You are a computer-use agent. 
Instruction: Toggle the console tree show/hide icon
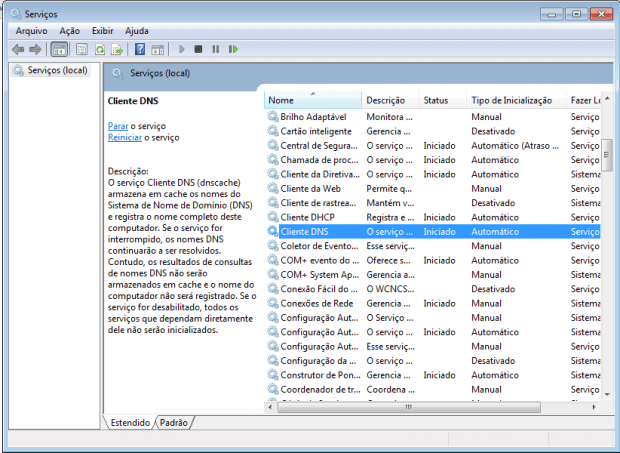click(59, 49)
